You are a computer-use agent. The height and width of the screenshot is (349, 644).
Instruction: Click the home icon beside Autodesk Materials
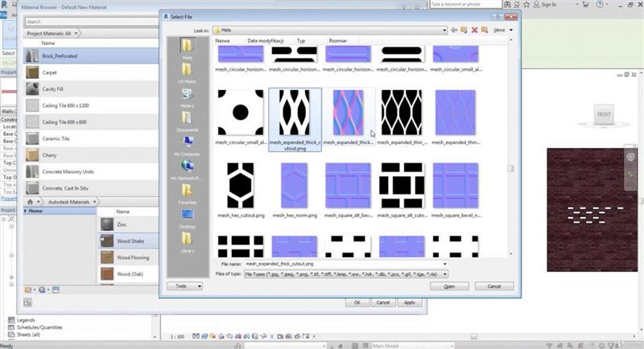[x=30, y=202]
